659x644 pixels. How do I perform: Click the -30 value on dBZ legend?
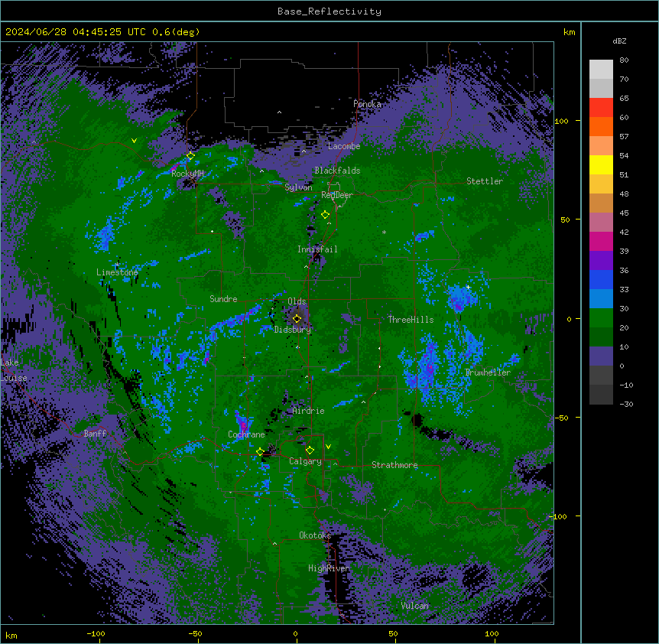626,404
